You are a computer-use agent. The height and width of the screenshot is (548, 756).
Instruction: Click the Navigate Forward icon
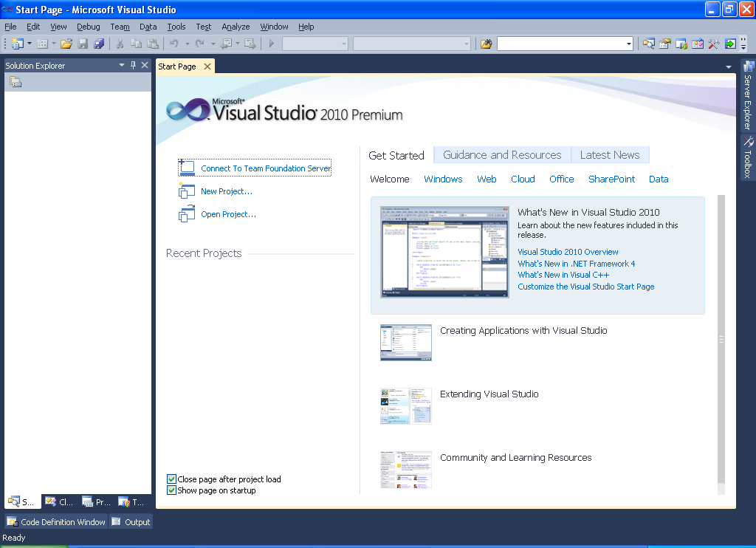tap(250, 44)
